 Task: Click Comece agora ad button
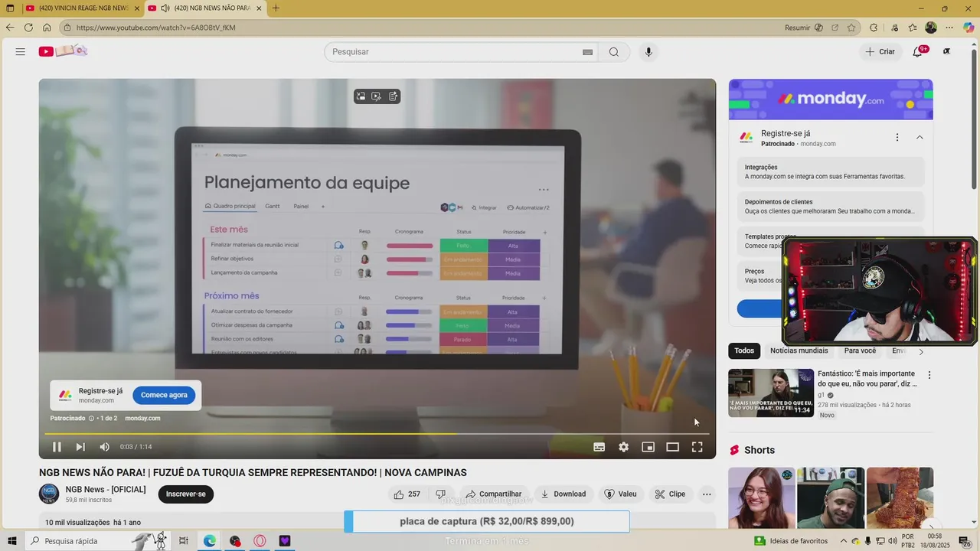tap(164, 396)
